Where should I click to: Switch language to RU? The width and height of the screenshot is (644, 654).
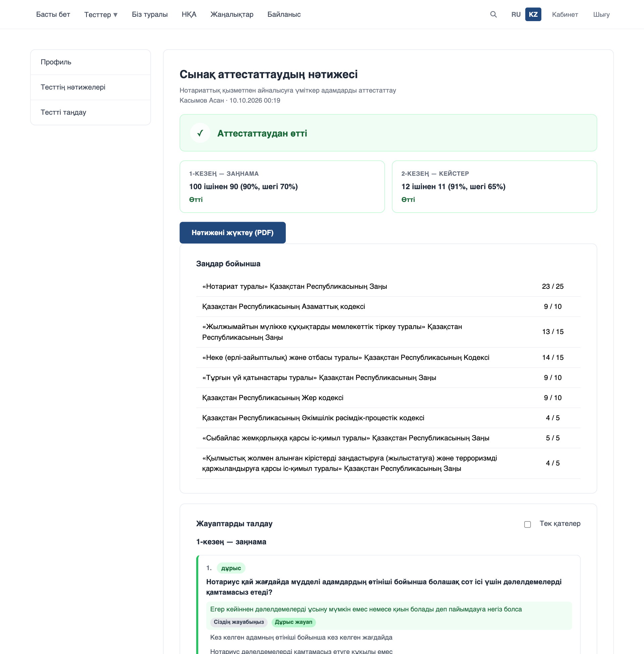[516, 14]
